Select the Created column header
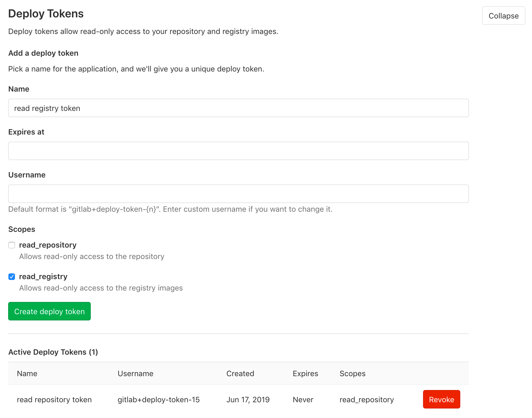Screen dimensions: 532x418 [240, 373]
